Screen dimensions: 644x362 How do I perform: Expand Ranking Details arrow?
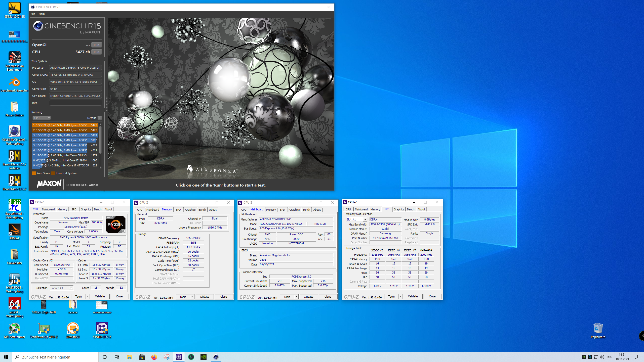(x=100, y=118)
